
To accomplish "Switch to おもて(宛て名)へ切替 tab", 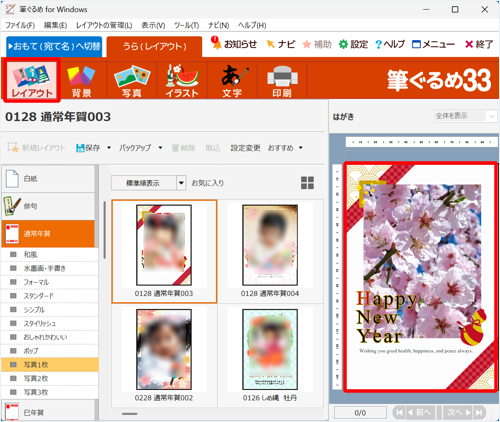I will coord(54,46).
